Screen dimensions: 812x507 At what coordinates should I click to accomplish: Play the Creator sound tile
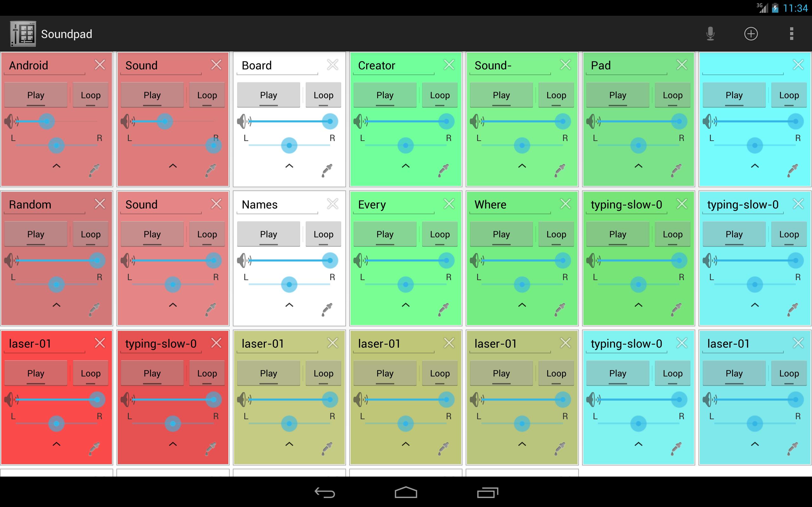tap(384, 94)
